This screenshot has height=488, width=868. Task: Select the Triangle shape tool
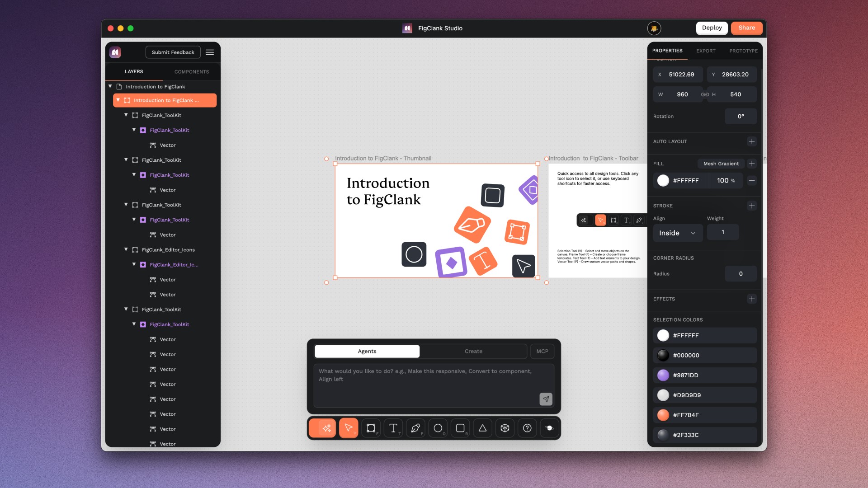pyautogui.click(x=482, y=428)
